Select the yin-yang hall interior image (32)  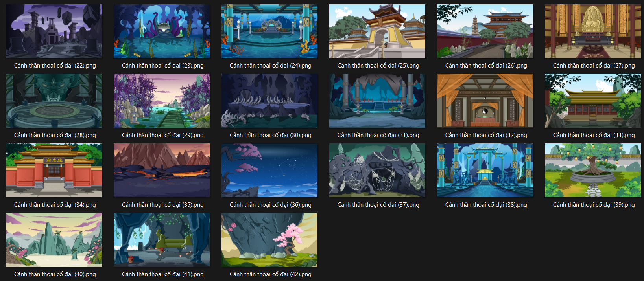pos(485,101)
